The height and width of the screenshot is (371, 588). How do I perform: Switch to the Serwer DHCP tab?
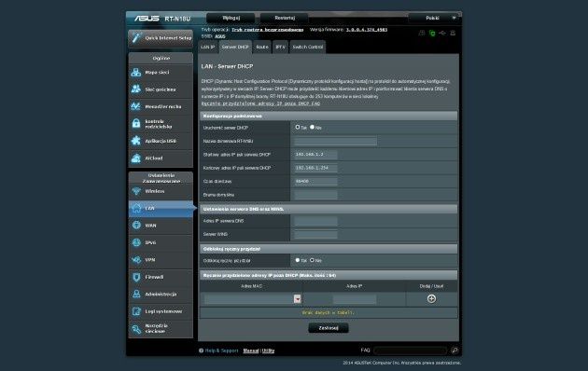pos(235,48)
